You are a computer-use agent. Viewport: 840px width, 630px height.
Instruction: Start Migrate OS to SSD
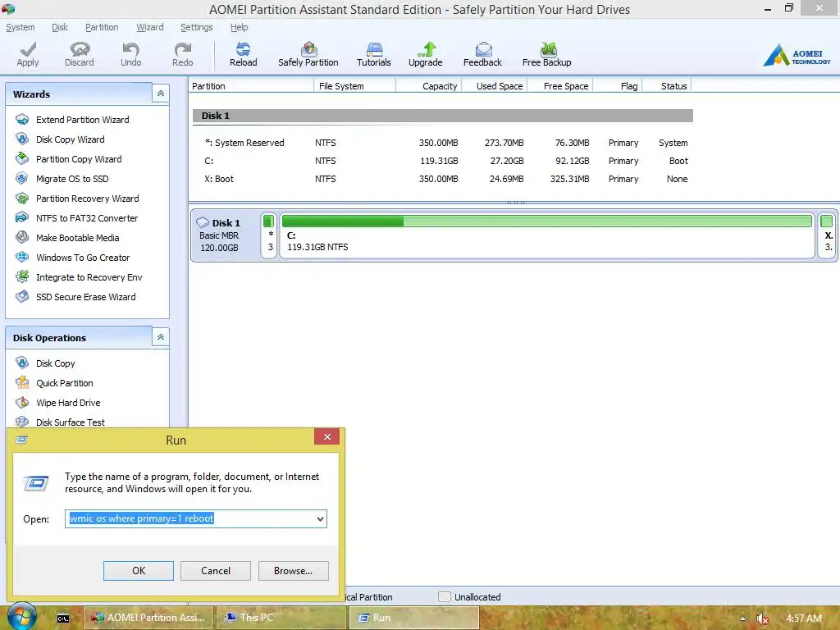click(72, 179)
